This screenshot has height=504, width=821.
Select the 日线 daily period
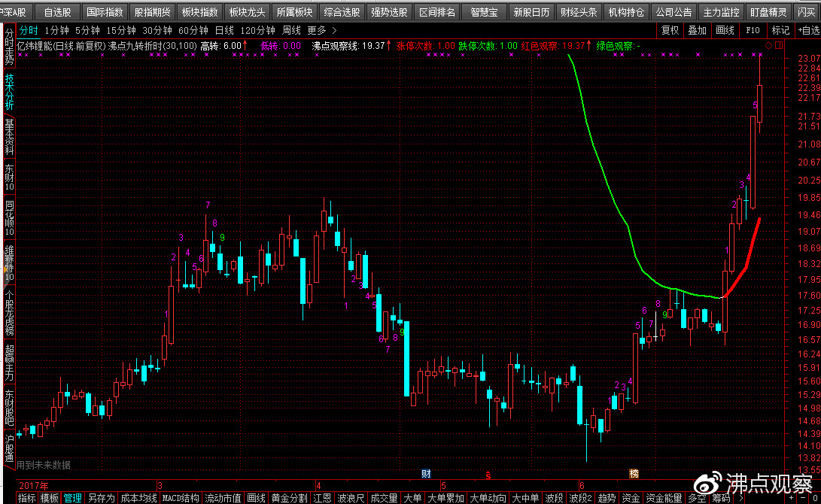[224, 30]
